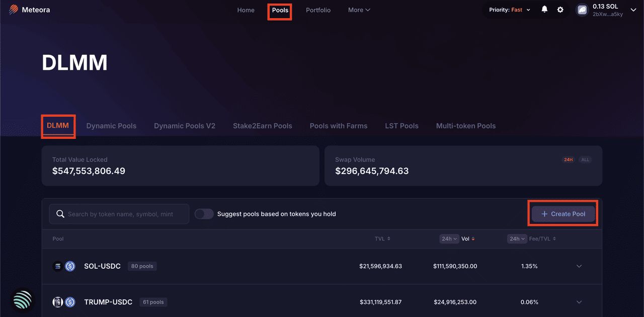Toggle suggest pools based on tokens held
644x317 pixels.
(x=204, y=214)
